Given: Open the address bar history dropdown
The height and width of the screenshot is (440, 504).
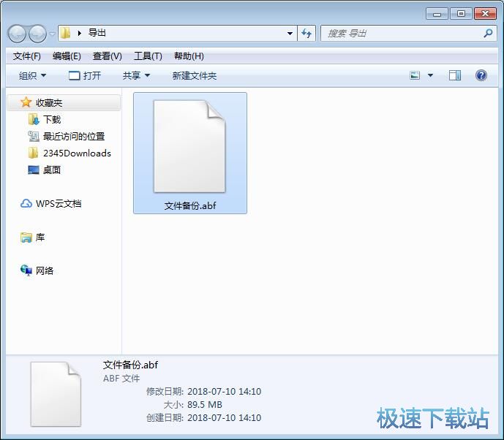Looking at the screenshot, I should click(x=290, y=34).
